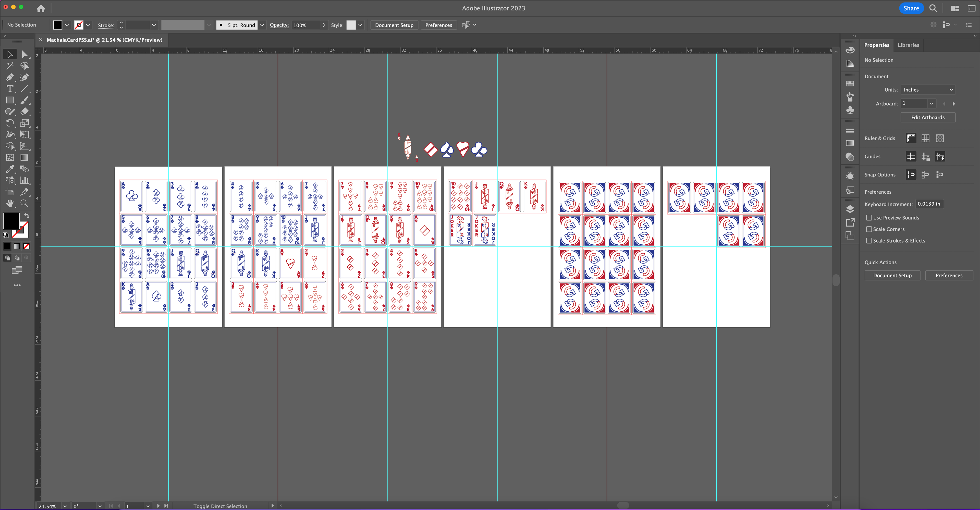The image size is (980, 510).
Task: Toggle grid display in Ruler & Grids
Action: (x=926, y=138)
